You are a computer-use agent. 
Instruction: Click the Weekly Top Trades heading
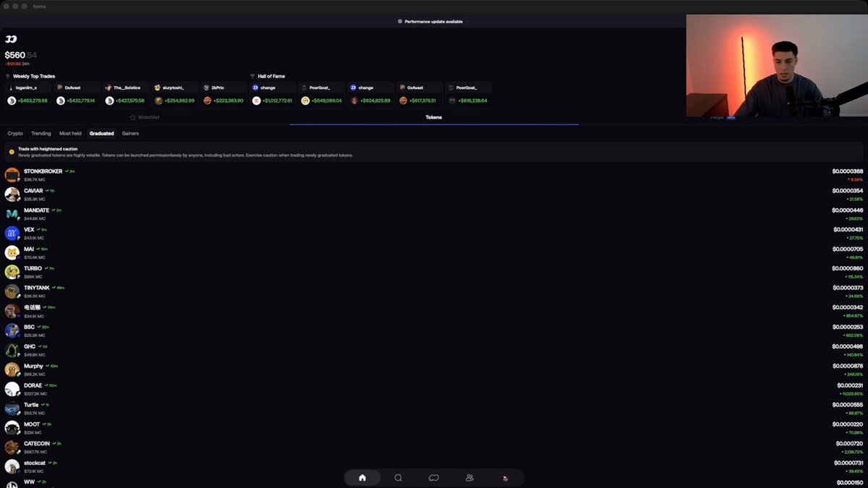(x=33, y=76)
